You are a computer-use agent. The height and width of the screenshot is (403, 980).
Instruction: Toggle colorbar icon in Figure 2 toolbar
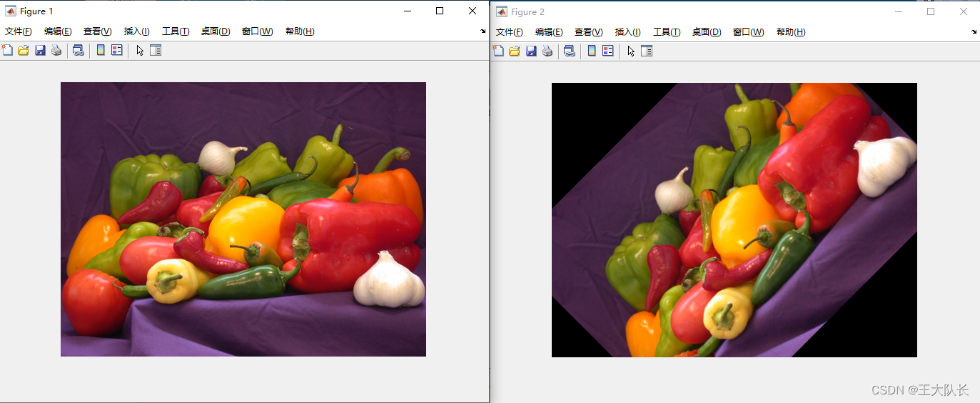tap(592, 51)
